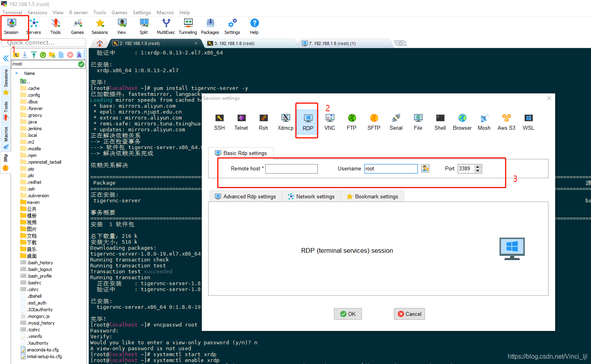The height and width of the screenshot is (364, 591).
Task: Click OK to save session settings
Action: (347, 314)
